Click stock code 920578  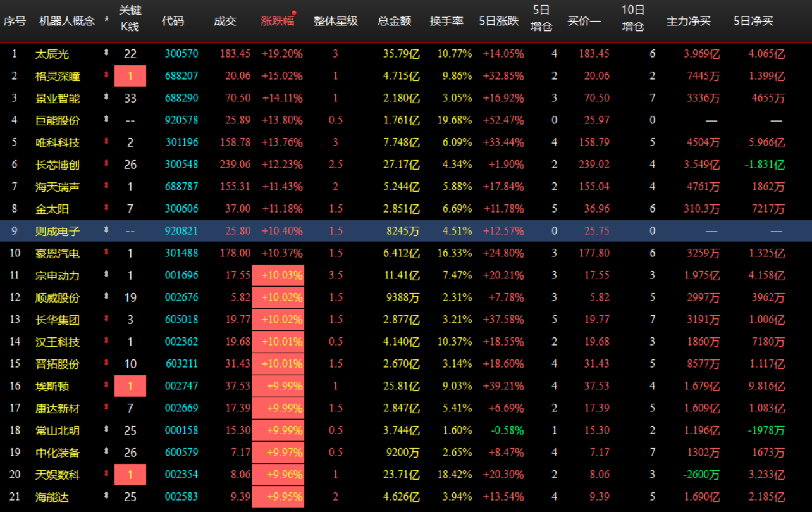(x=181, y=120)
